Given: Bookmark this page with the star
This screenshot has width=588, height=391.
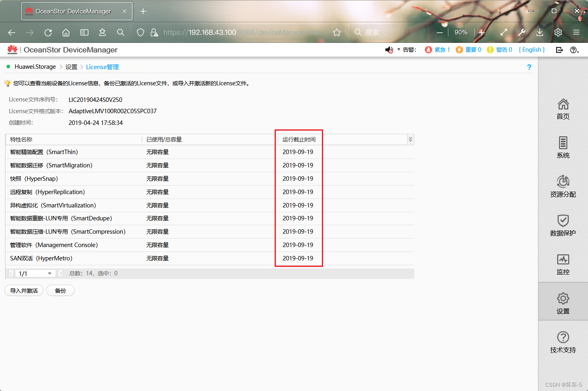Looking at the screenshot, I should click(337, 32).
